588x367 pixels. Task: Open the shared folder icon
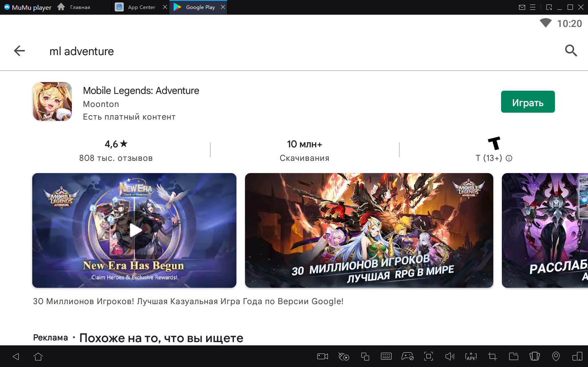pyautogui.click(x=513, y=356)
